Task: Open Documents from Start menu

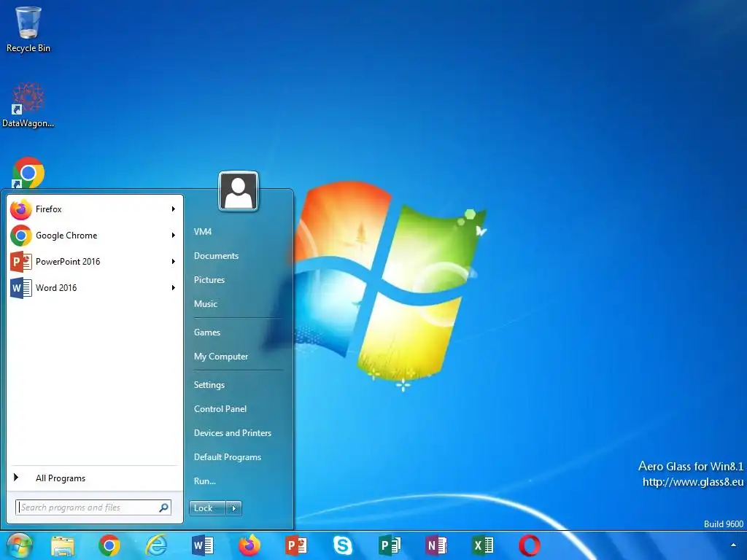Action: [x=216, y=256]
